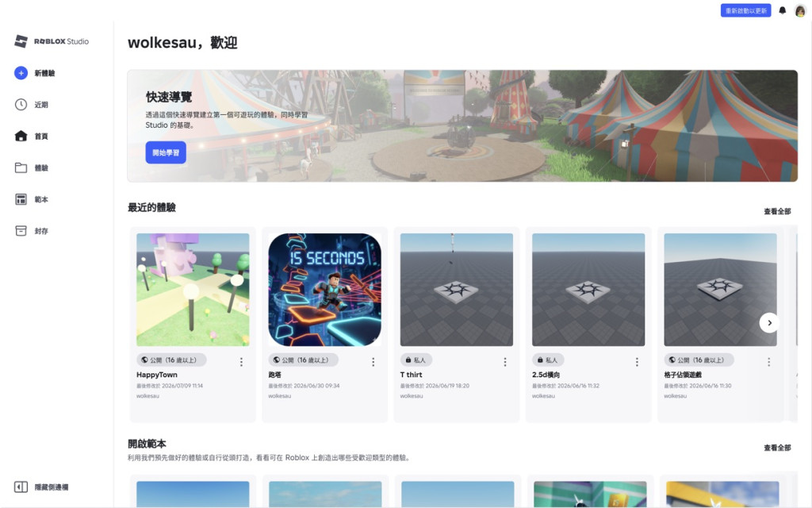The width and height of the screenshot is (812, 508).
Task: Click 開啟範本 section heading
Action: click(x=147, y=444)
